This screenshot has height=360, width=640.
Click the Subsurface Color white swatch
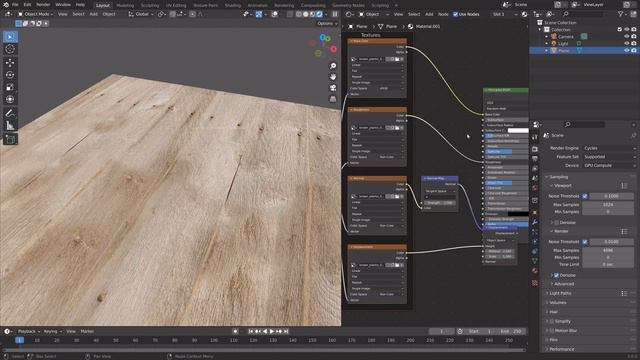point(518,130)
